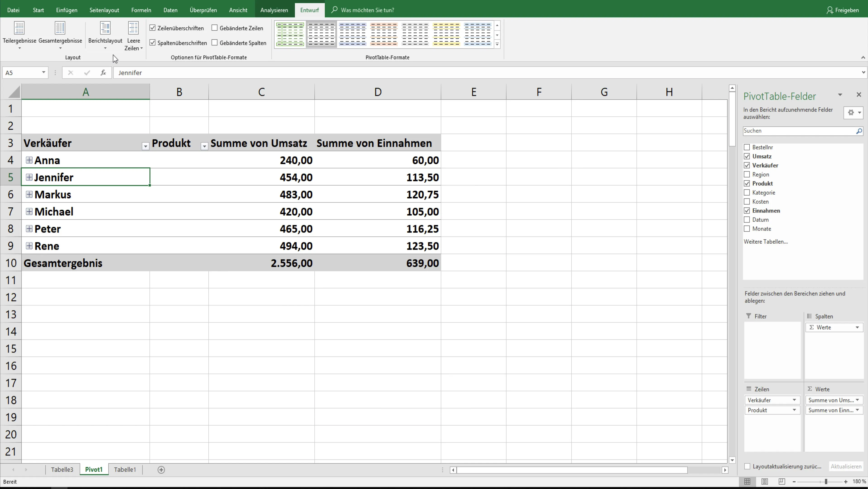Switch to Page Break Preview icon
The width and height of the screenshot is (868, 489).
pyautogui.click(x=782, y=482)
